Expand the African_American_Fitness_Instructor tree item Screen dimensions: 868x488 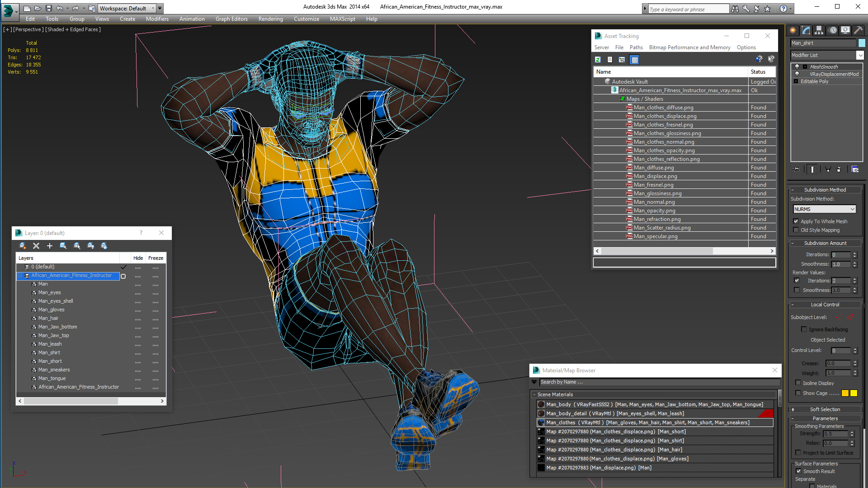20,275
